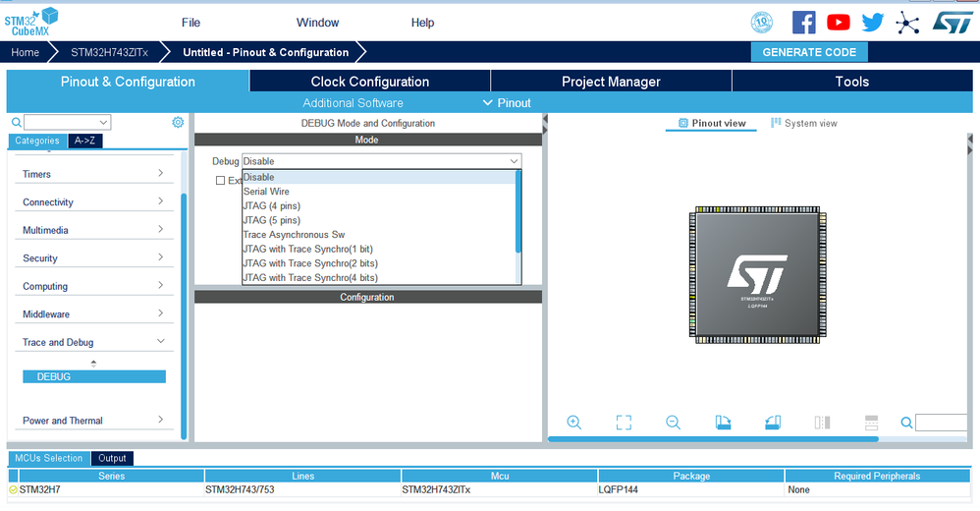Select the Categories tab
The width and height of the screenshot is (980, 511).
[x=37, y=141]
